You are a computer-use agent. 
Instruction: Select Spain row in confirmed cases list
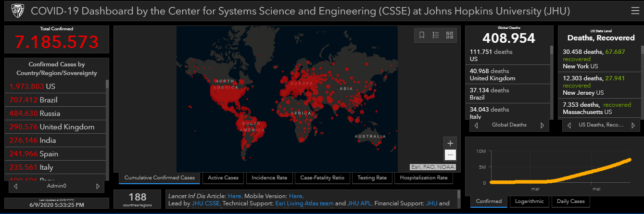(55, 154)
